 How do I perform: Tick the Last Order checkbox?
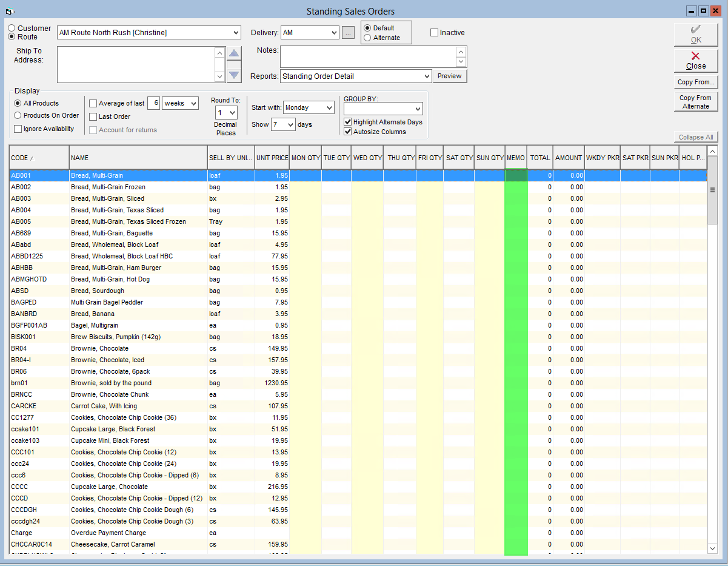point(93,116)
